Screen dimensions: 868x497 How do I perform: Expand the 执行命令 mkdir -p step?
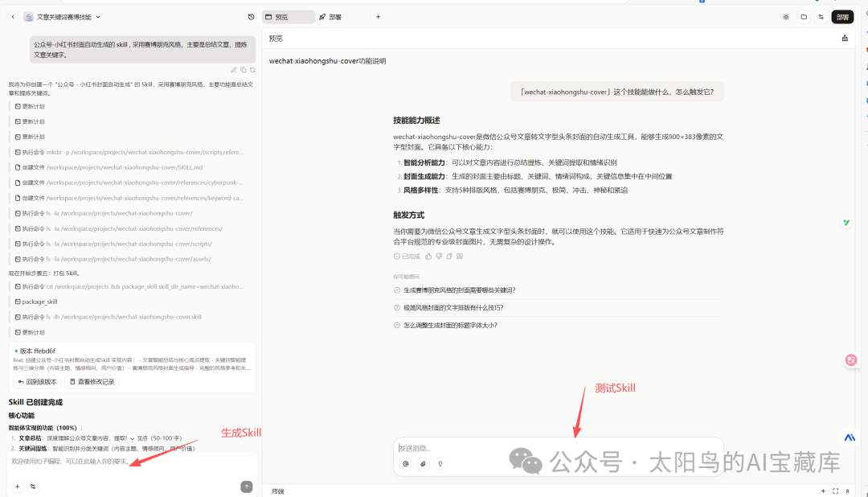tap(129, 152)
